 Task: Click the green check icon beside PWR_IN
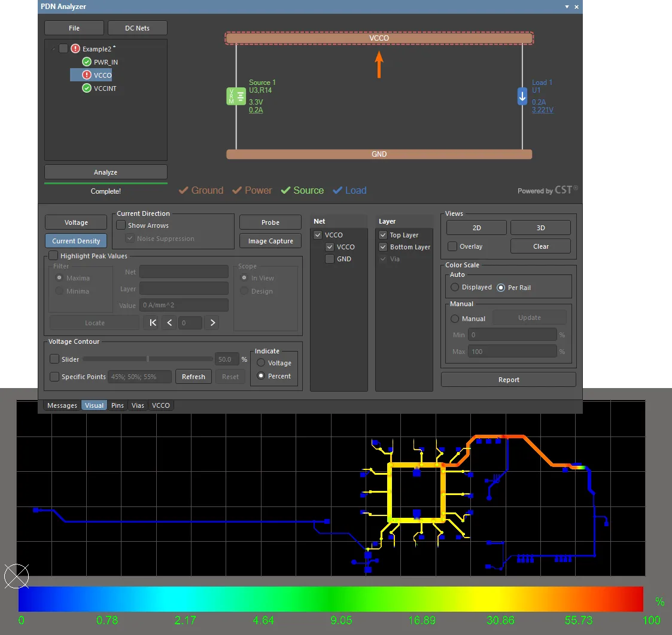pos(87,62)
